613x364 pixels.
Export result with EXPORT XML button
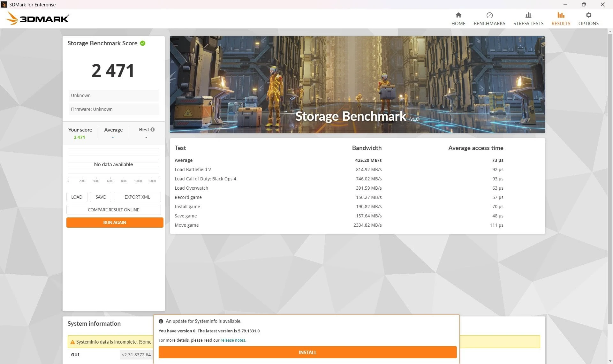point(137,197)
